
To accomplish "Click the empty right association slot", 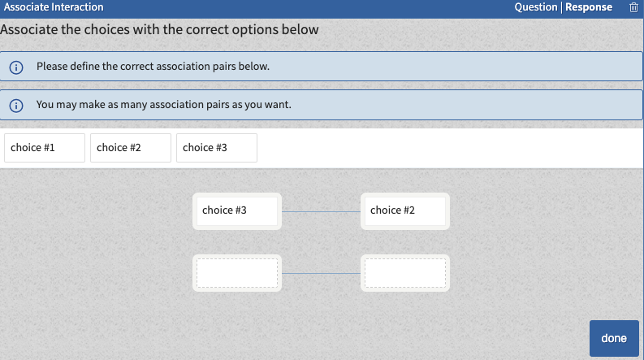I will pos(405,273).
